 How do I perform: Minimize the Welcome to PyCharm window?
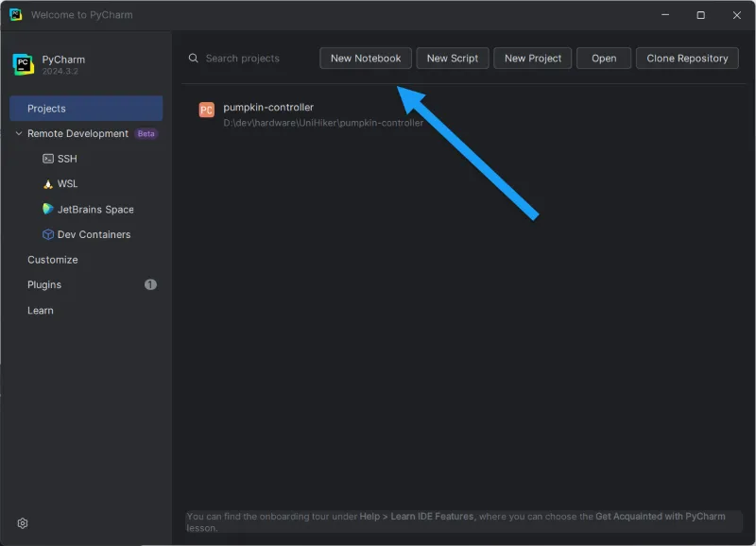coord(665,15)
